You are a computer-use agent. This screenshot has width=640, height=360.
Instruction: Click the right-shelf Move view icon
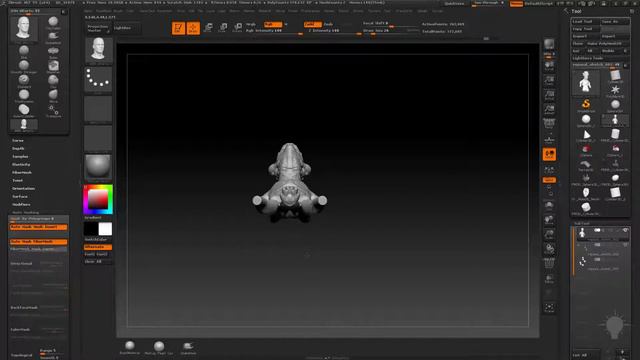pos(549,220)
